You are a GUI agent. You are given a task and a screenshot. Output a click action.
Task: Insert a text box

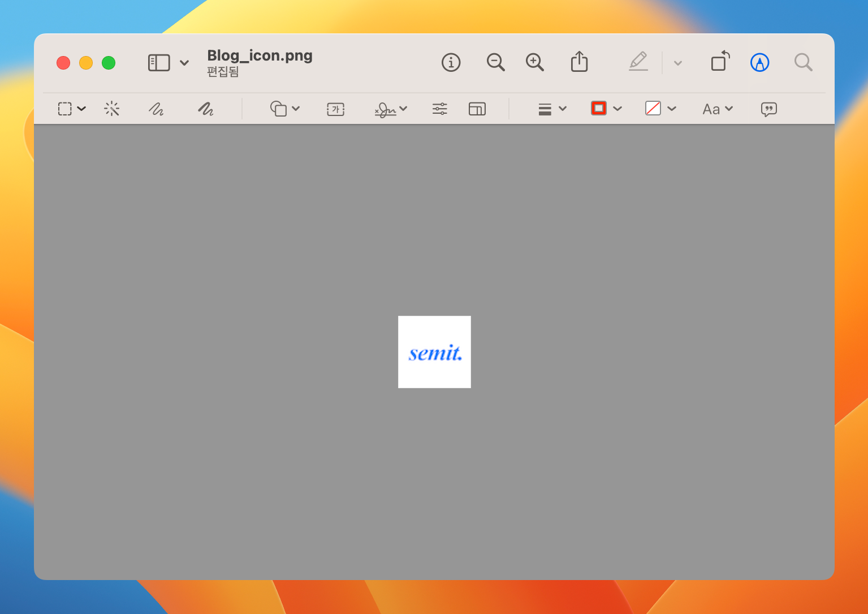[x=336, y=109]
